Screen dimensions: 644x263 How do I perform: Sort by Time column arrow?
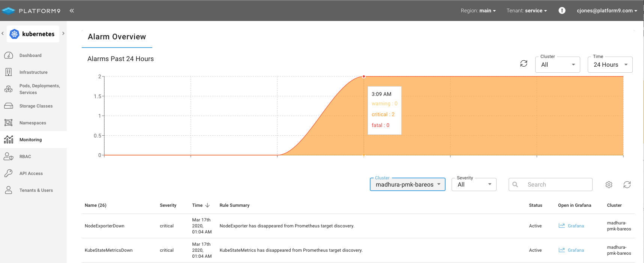[207, 205]
